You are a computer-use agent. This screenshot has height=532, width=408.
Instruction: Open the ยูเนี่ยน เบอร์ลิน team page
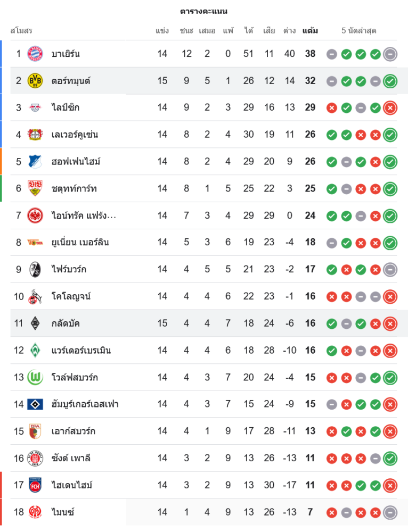pos(80,242)
